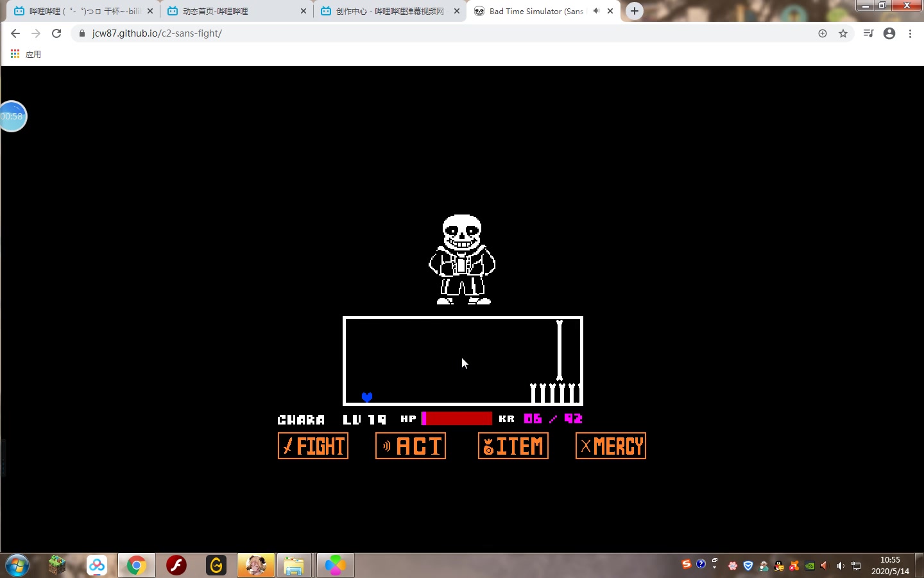
Task: Open NVIDIA settings from the system tray
Action: 810,566
